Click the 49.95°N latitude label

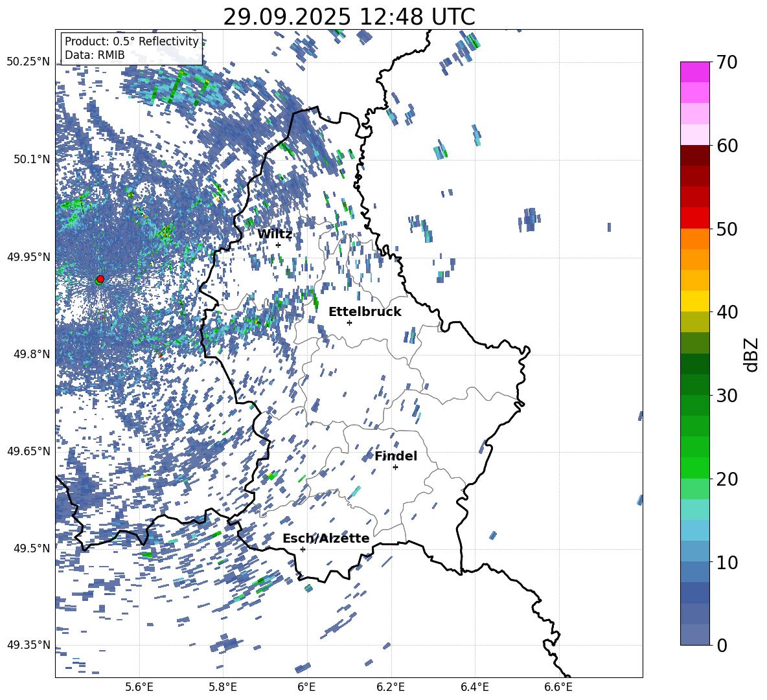29,256
